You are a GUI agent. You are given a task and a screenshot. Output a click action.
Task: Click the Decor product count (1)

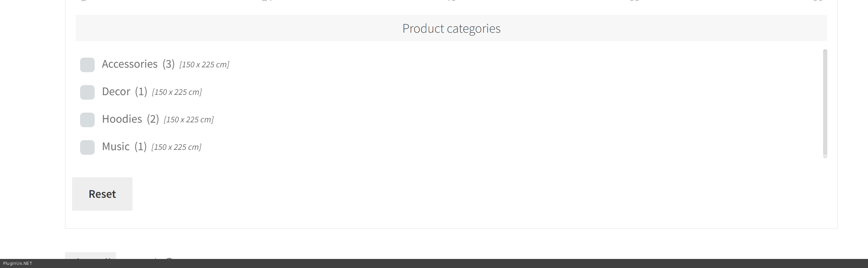pos(141,92)
